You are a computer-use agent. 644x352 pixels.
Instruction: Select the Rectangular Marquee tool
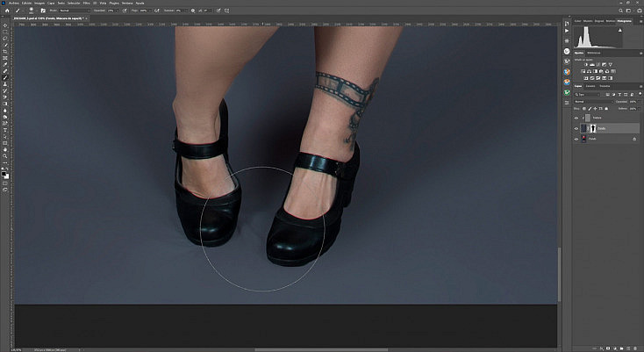(x=6, y=32)
